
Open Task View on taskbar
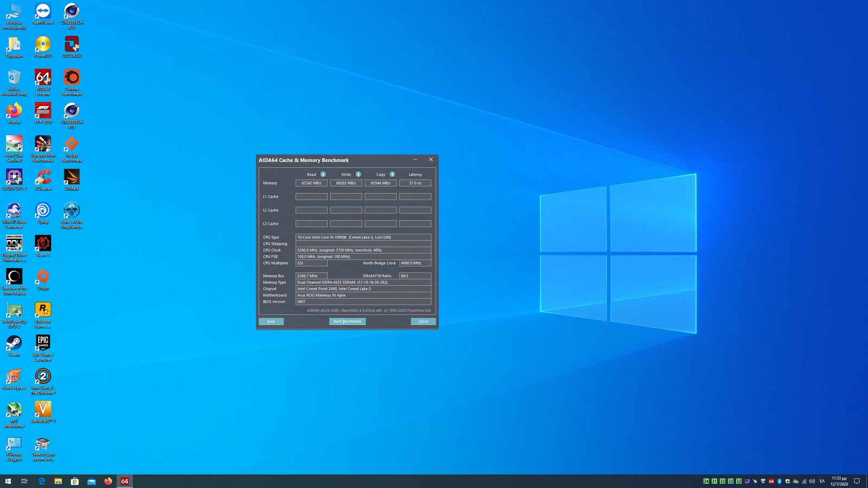tap(24, 481)
